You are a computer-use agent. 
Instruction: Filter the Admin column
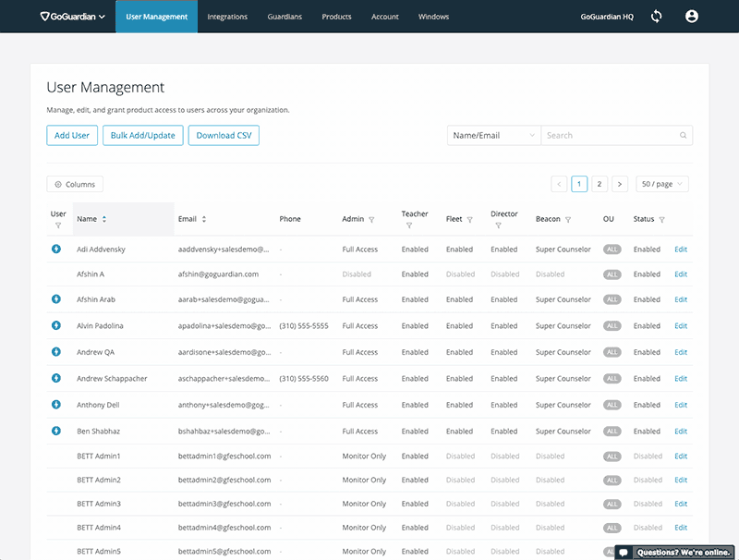coord(371,220)
